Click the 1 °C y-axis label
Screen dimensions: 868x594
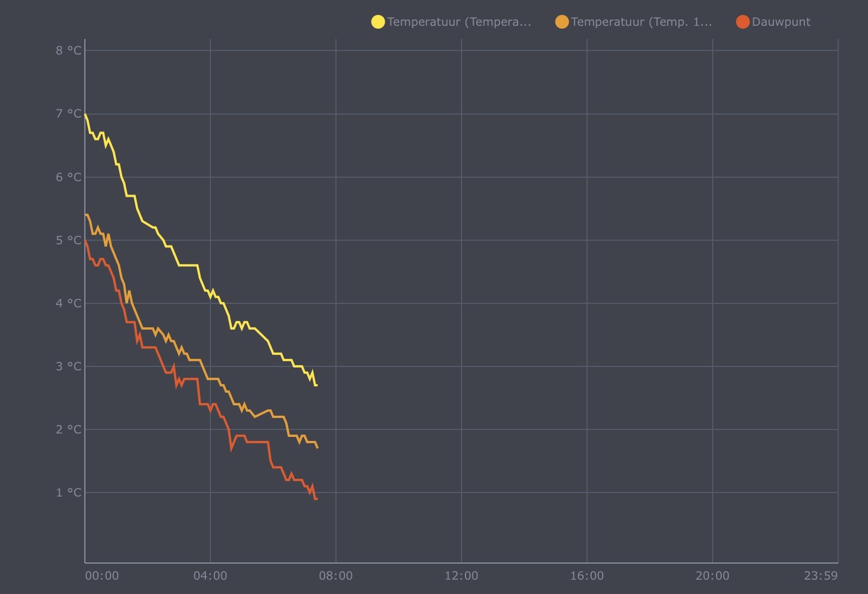click(69, 493)
